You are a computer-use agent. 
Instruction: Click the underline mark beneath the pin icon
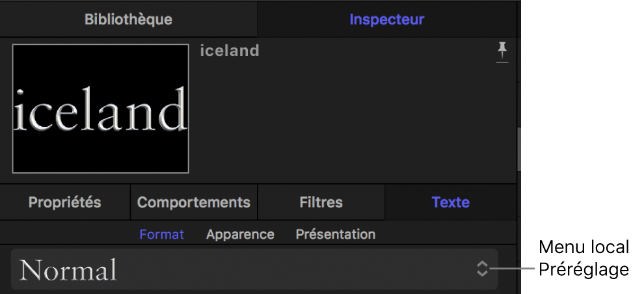click(x=502, y=62)
